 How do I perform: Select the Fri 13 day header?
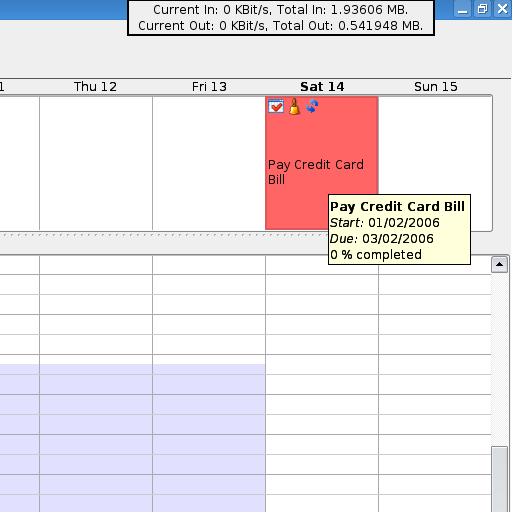209,87
